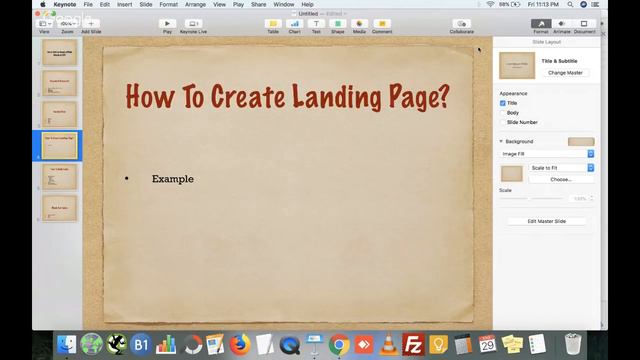Click the Background color swatch
Screen dimensions: 640x360
pyautogui.click(x=581, y=142)
